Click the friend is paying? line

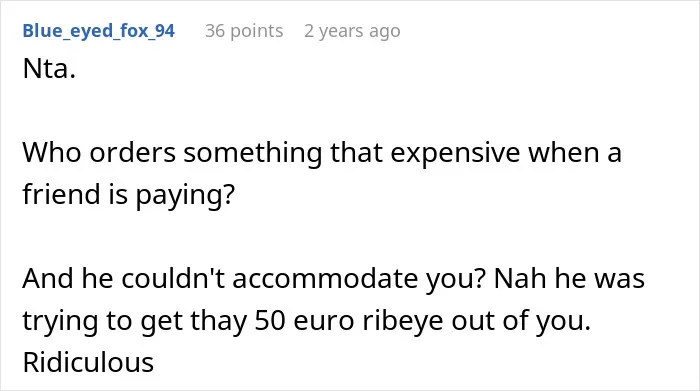[x=129, y=195]
